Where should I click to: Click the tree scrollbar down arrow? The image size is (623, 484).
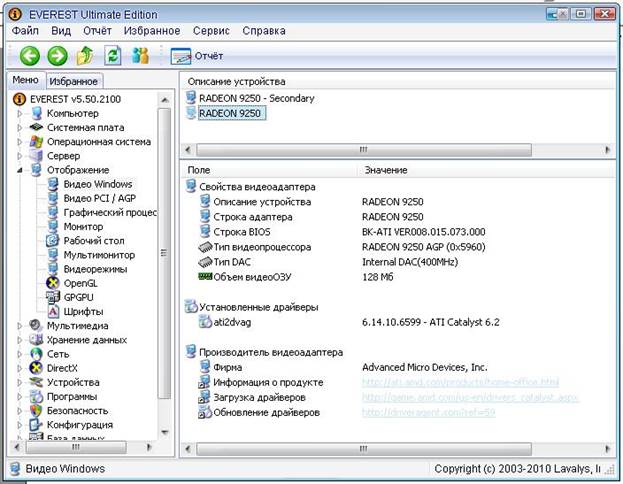[x=164, y=432]
